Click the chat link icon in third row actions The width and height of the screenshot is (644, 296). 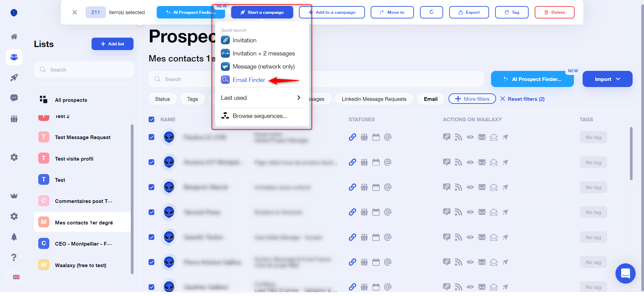coord(446,187)
